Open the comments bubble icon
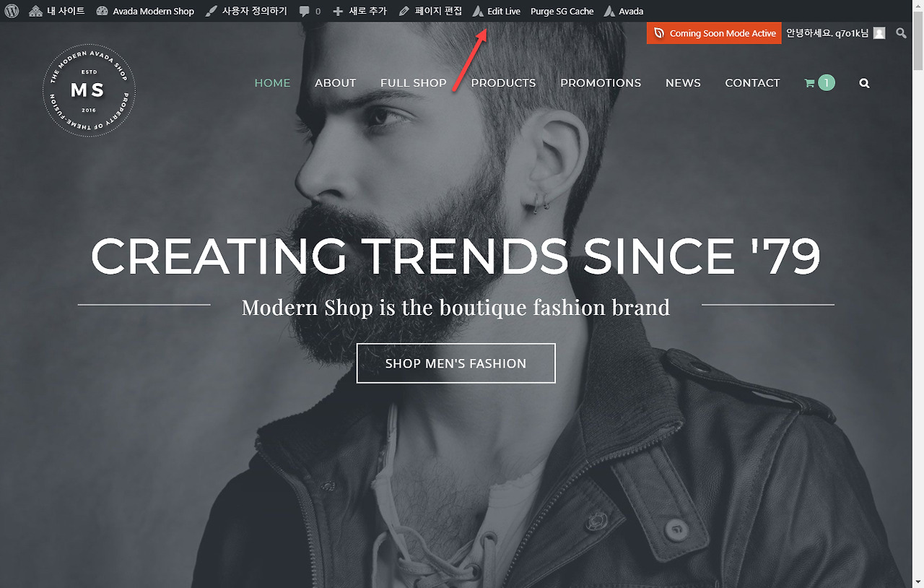Image resolution: width=924 pixels, height=588 pixels. [305, 12]
